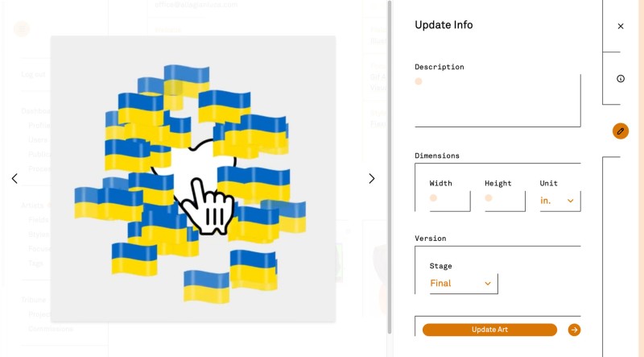Close the Update Info panel
This screenshot has width=644, height=357.
621,27
